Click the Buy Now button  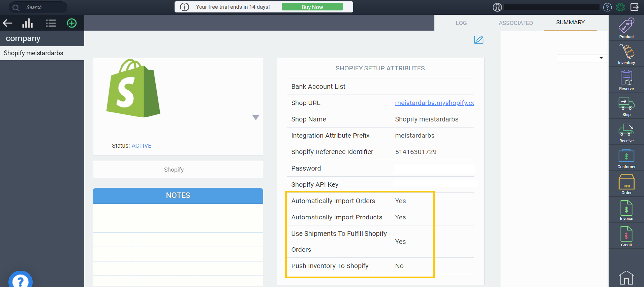pyautogui.click(x=312, y=7)
